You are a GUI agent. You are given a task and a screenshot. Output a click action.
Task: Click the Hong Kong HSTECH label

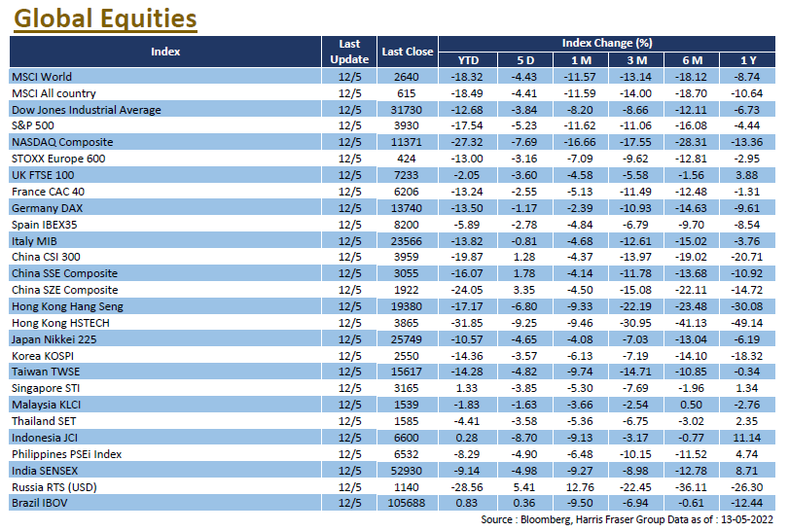pos(60,323)
